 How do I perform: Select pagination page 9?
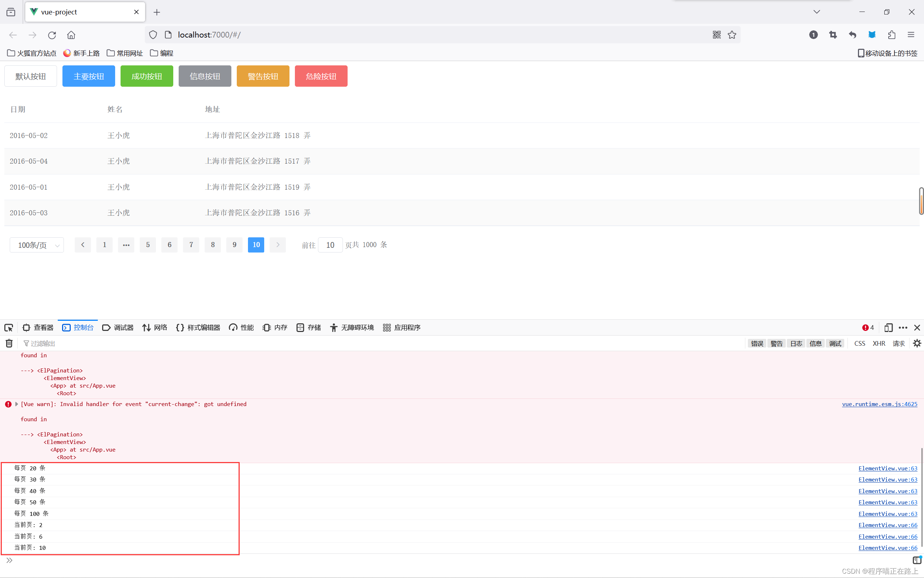[x=235, y=245]
